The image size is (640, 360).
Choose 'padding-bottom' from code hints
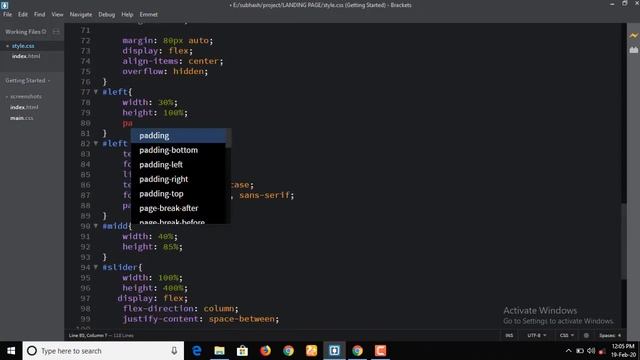[178, 150]
